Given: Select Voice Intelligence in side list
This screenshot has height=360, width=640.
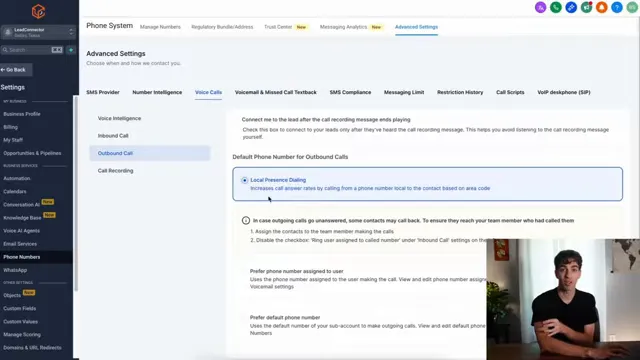Looking at the screenshot, I should pos(150,118).
